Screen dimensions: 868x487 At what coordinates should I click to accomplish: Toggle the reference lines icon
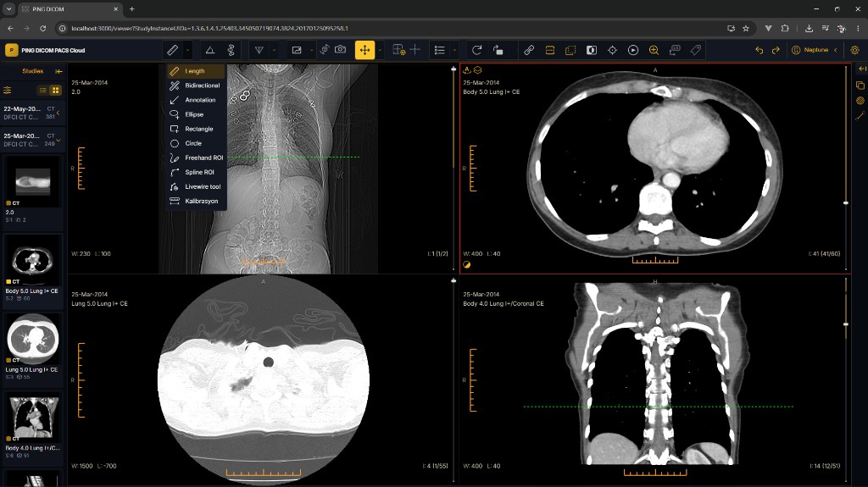(549, 50)
